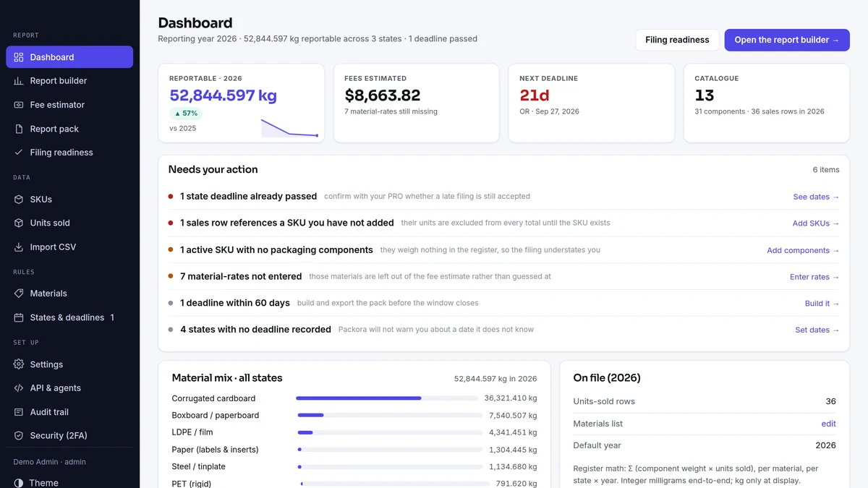Click the catalogue count 13
The width and height of the screenshot is (868, 488).
tap(705, 95)
